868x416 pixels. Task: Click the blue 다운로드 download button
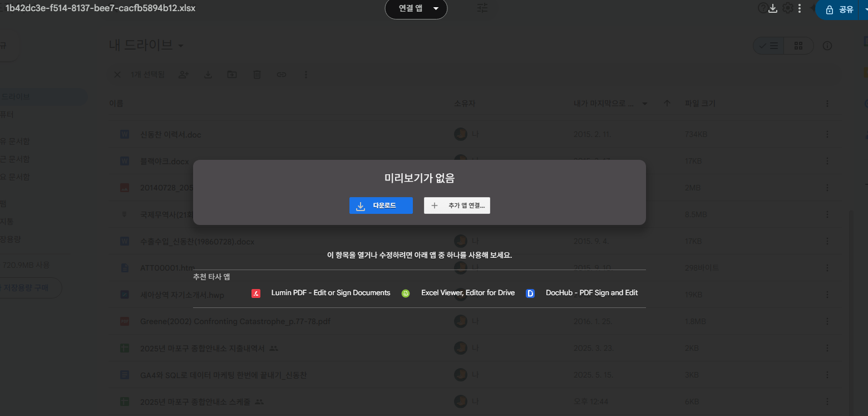click(381, 205)
